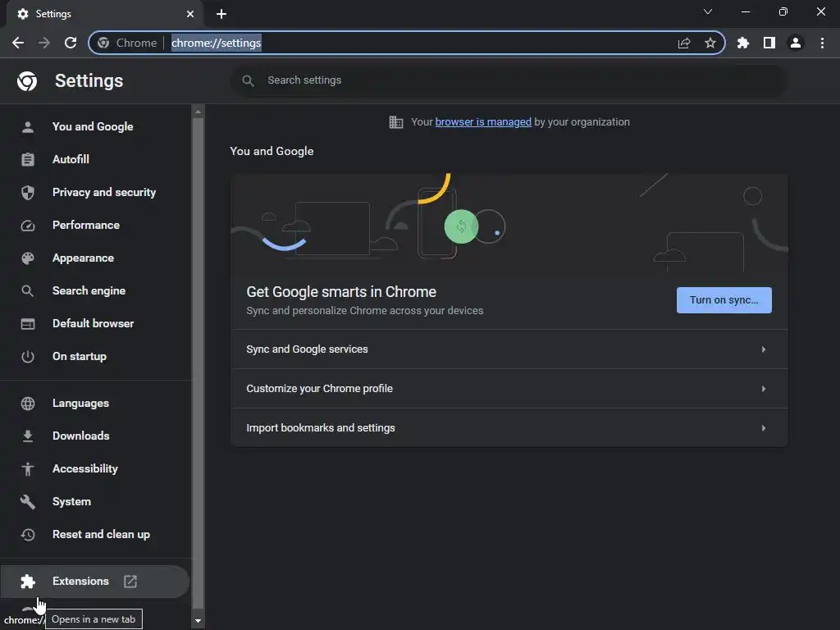This screenshot has width=840, height=630.
Task: Click the You and Google section heading
Action: click(272, 152)
